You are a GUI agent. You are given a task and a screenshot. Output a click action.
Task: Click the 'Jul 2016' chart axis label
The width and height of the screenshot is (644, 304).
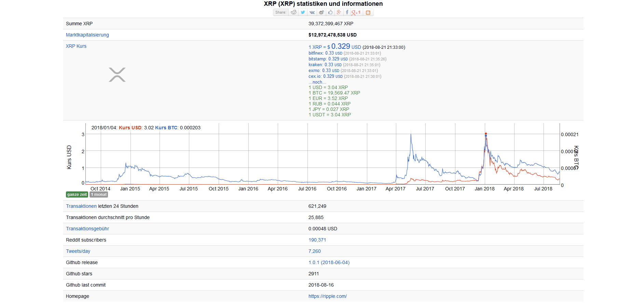[x=307, y=189]
